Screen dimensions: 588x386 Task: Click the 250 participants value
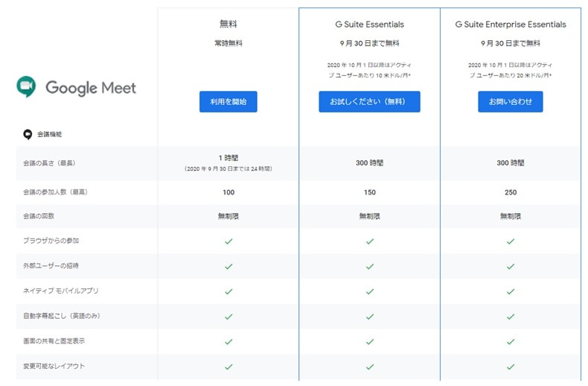pos(510,192)
